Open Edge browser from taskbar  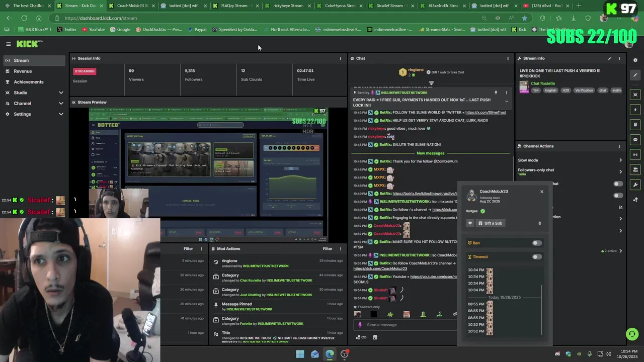(330, 354)
